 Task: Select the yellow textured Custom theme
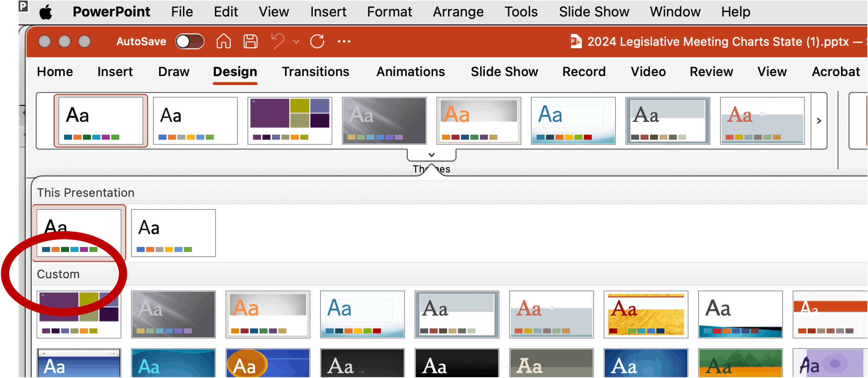(x=646, y=314)
